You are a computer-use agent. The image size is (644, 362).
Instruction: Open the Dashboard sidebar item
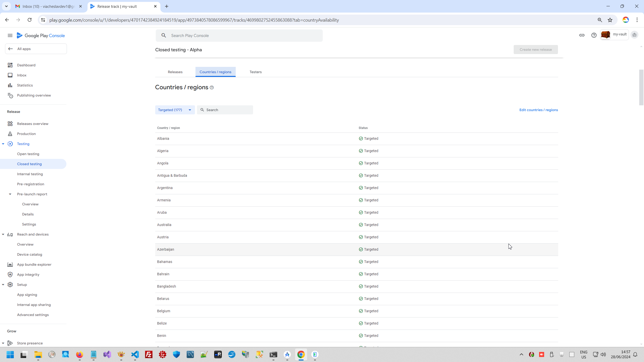pos(26,65)
